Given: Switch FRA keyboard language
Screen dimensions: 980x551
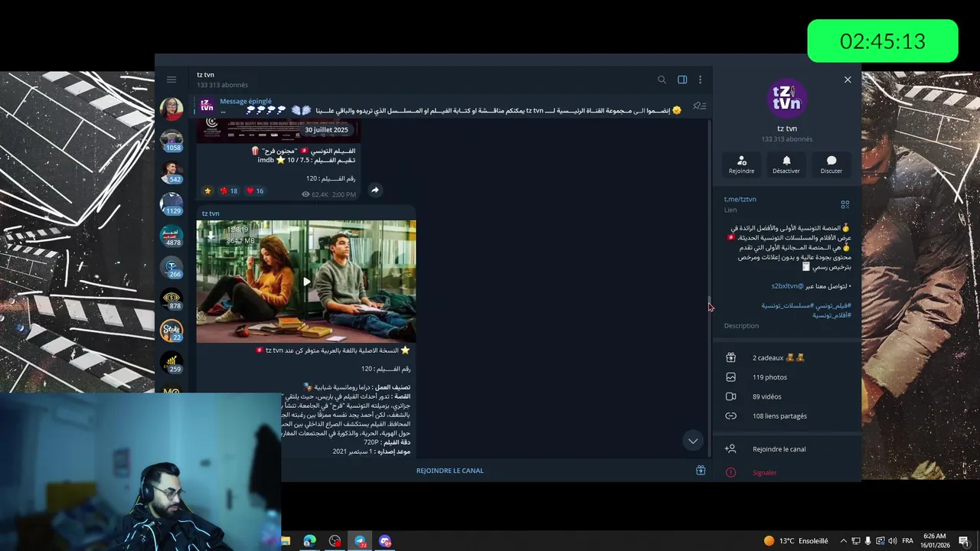Looking at the screenshot, I should (x=907, y=541).
